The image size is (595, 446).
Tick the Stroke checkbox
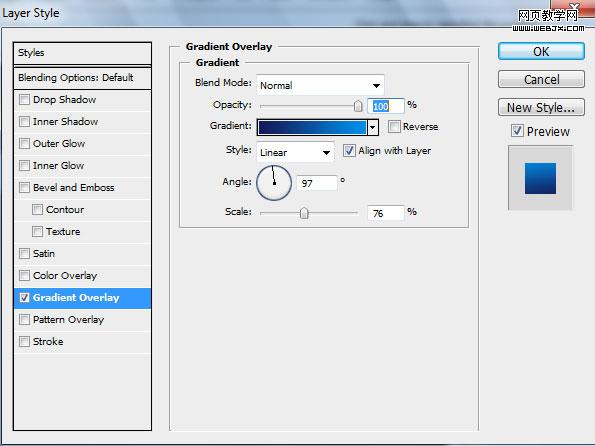pyautogui.click(x=24, y=342)
